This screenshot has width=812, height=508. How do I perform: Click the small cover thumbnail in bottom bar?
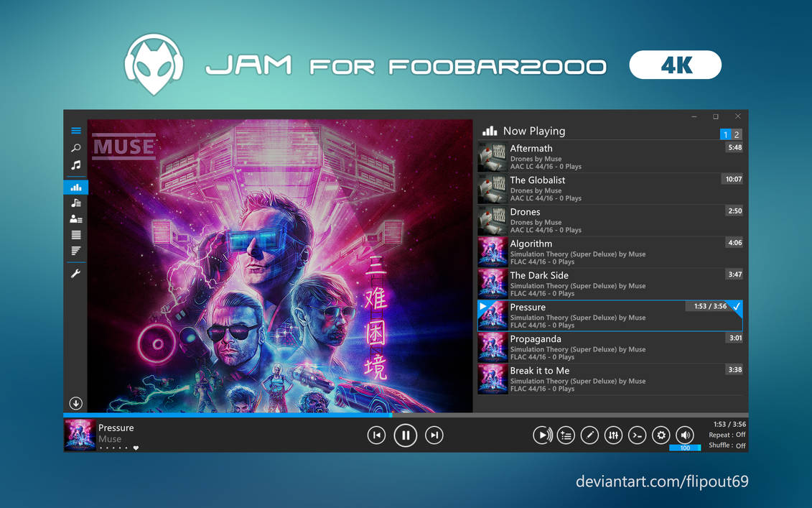80,435
